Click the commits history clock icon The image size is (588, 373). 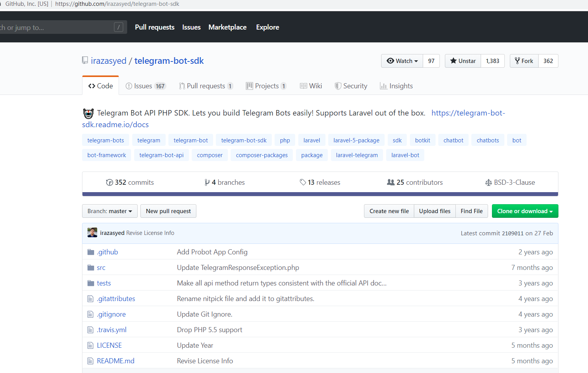[109, 182]
